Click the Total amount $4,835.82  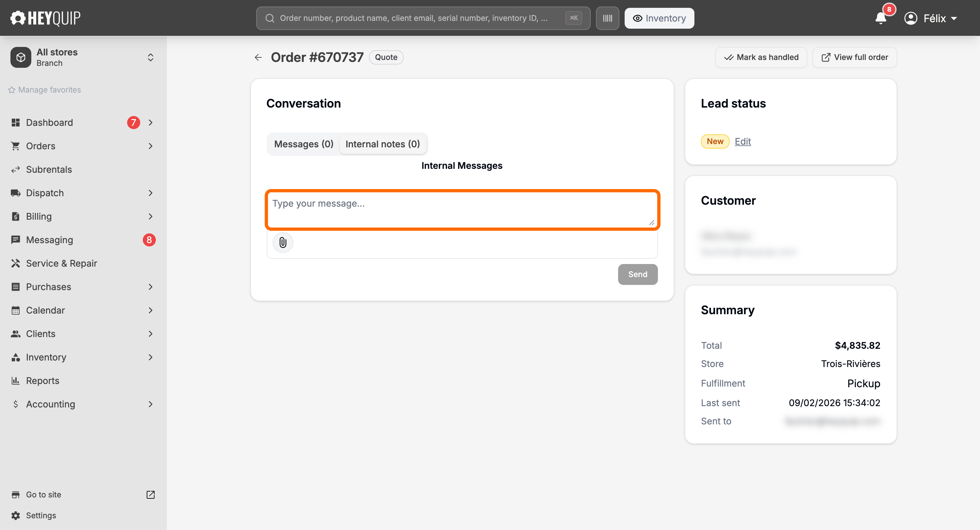pos(857,345)
